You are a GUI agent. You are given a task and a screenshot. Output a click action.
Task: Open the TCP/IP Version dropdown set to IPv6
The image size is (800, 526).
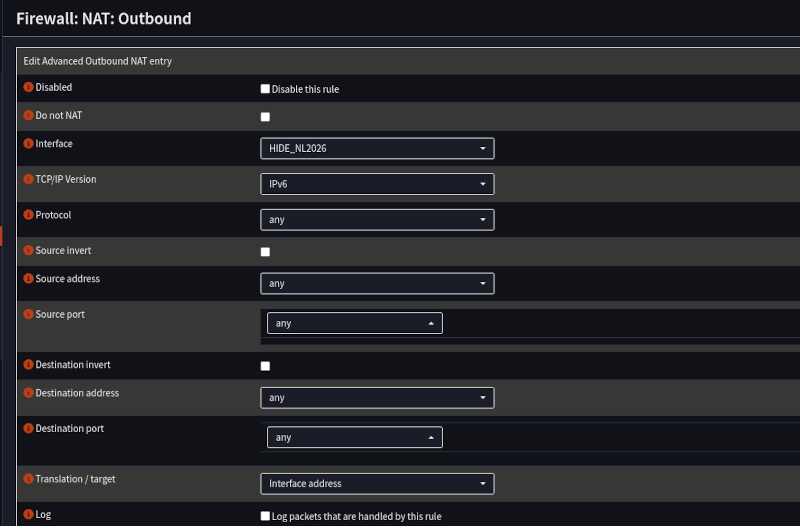point(377,184)
